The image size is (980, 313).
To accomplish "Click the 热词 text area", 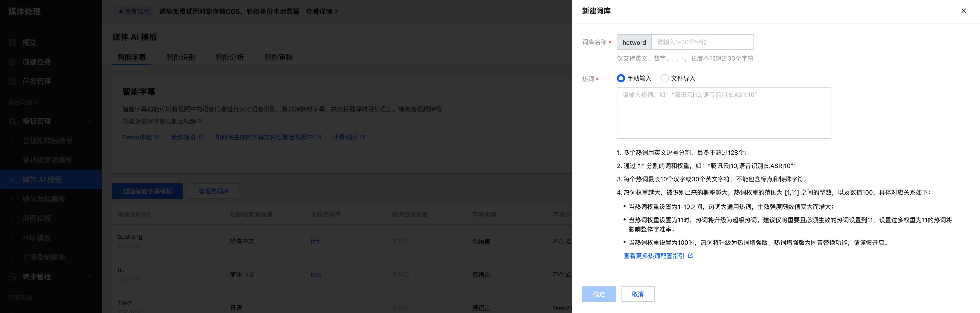I will pyautogui.click(x=724, y=113).
